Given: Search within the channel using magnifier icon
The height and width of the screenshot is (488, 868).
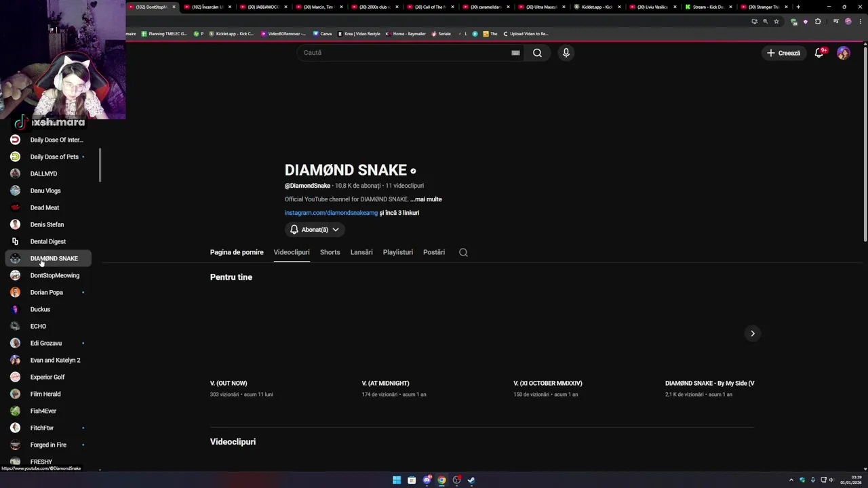Looking at the screenshot, I should point(463,252).
